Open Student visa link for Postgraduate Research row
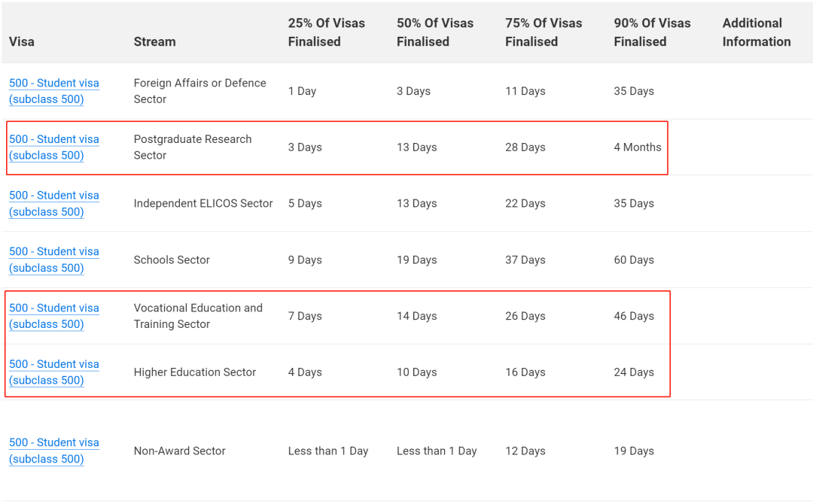The width and height of the screenshot is (813, 504). pyautogui.click(x=54, y=147)
